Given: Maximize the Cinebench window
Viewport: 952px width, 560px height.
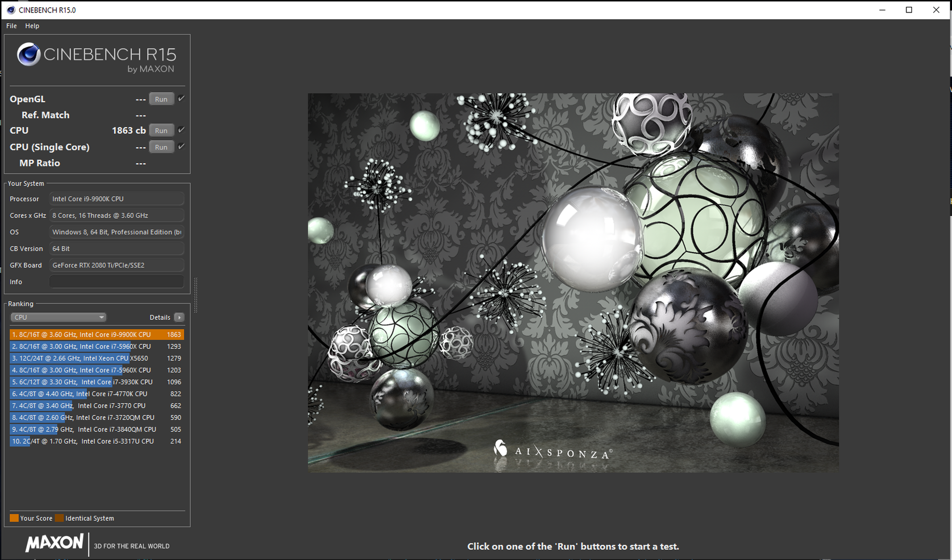Looking at the screenshot, I should point(909,10).
